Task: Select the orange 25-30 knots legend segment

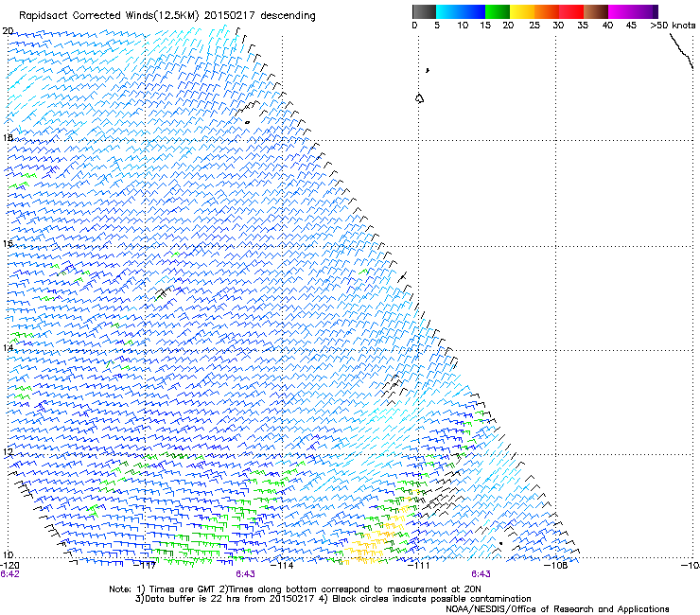Action: [x=547, y=11]
